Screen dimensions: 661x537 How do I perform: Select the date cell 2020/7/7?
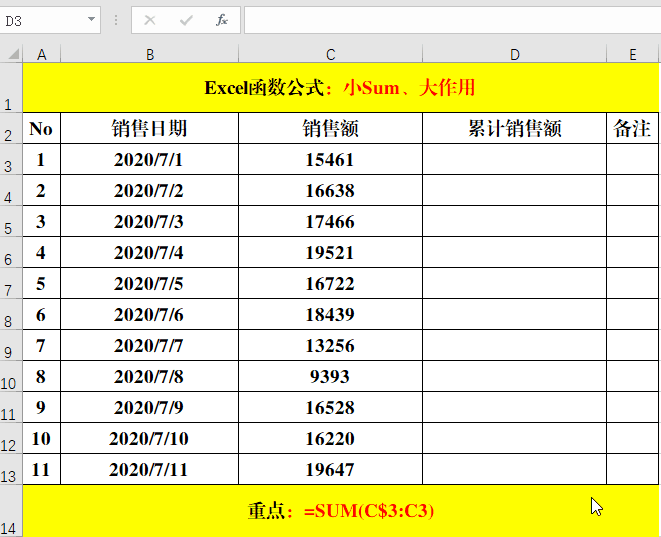(150, 345)
